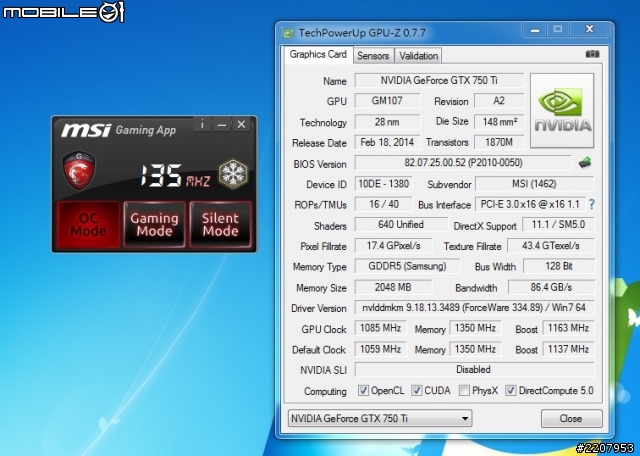The image size is (640, 456).
Task: Click the 135 MHz readout in MSI app
Action: point(176,176)
